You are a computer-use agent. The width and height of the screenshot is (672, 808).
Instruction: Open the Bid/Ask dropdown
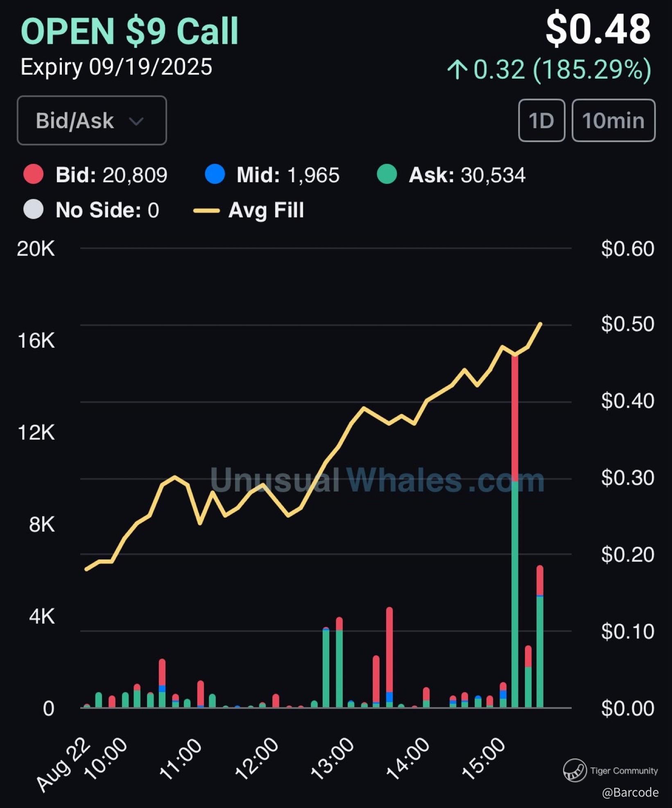click(91, 120)
